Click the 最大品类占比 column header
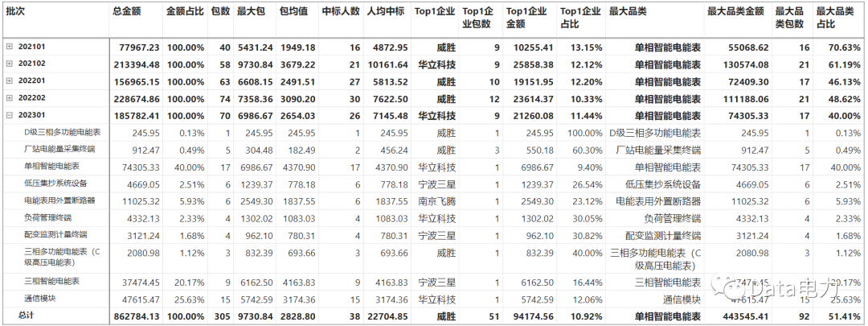Image resolution: width=868 pixels, height=326 pixels. [835, 18]
